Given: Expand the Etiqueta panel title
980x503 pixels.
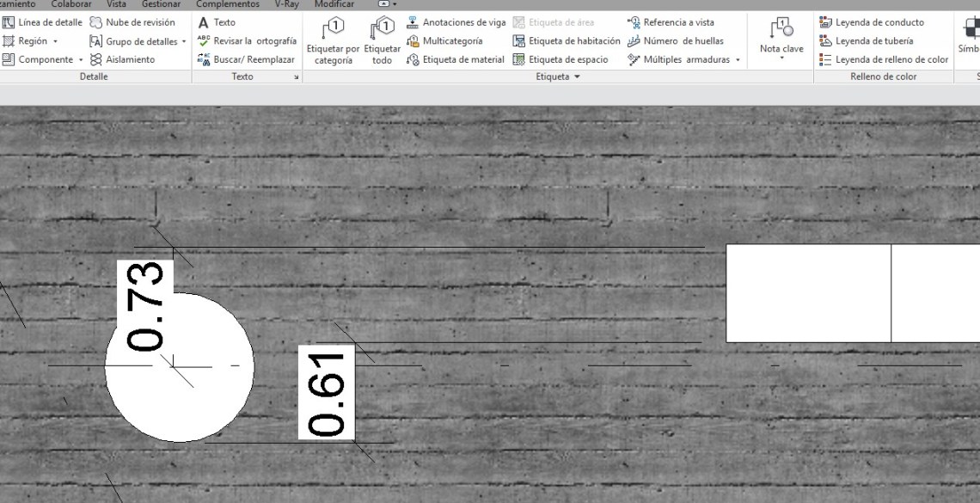Looking at the screenshot, I should [x=559, y=77].
